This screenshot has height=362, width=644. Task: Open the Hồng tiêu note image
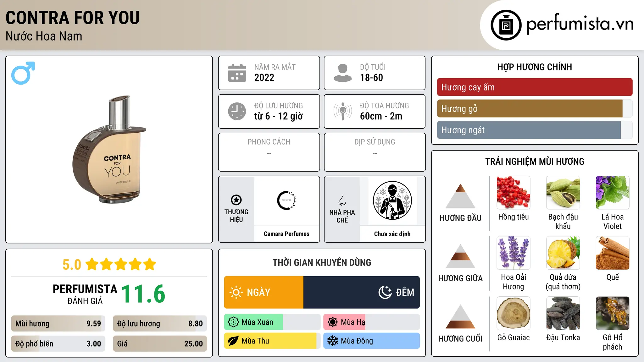click(x=514, y=192)
